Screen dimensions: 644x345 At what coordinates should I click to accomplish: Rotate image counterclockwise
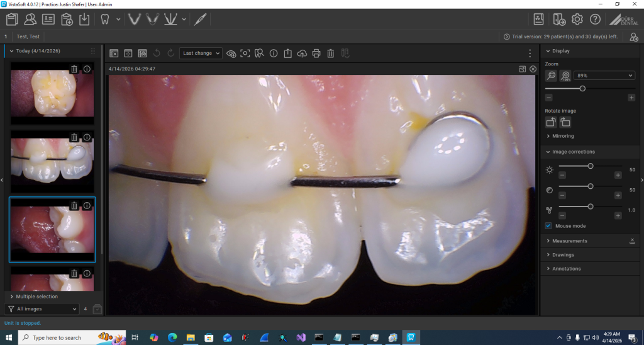550,123
